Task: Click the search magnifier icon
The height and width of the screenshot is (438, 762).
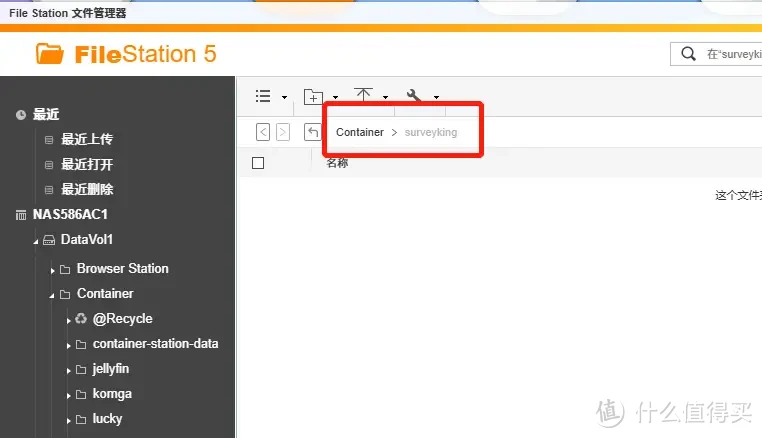Action: (x=688, y=53)
